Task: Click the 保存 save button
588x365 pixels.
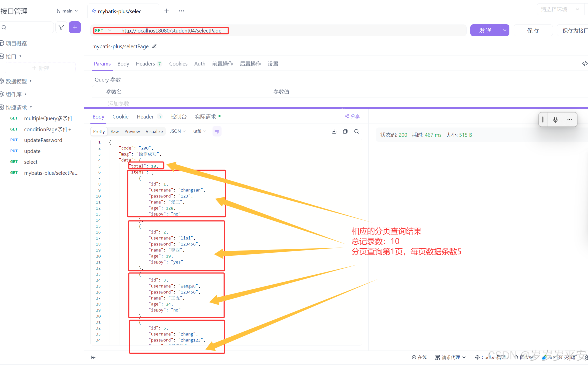Action: click(533, 30)
